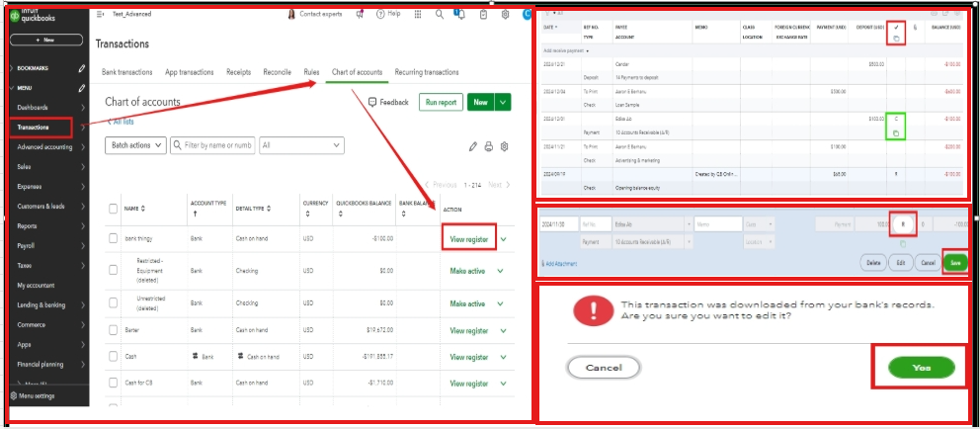Open the top bar settings gear

click(505, 14)
